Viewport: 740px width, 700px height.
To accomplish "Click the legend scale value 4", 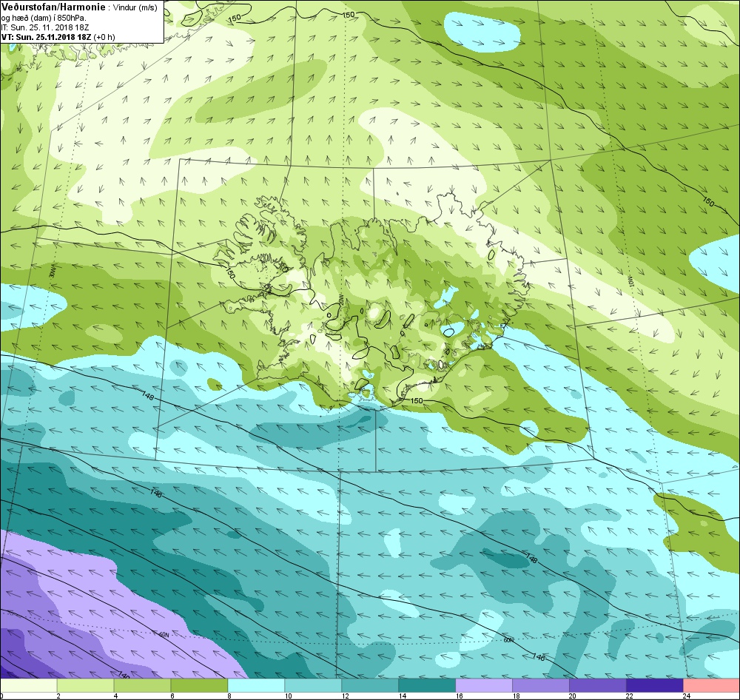I will (115, 696).
